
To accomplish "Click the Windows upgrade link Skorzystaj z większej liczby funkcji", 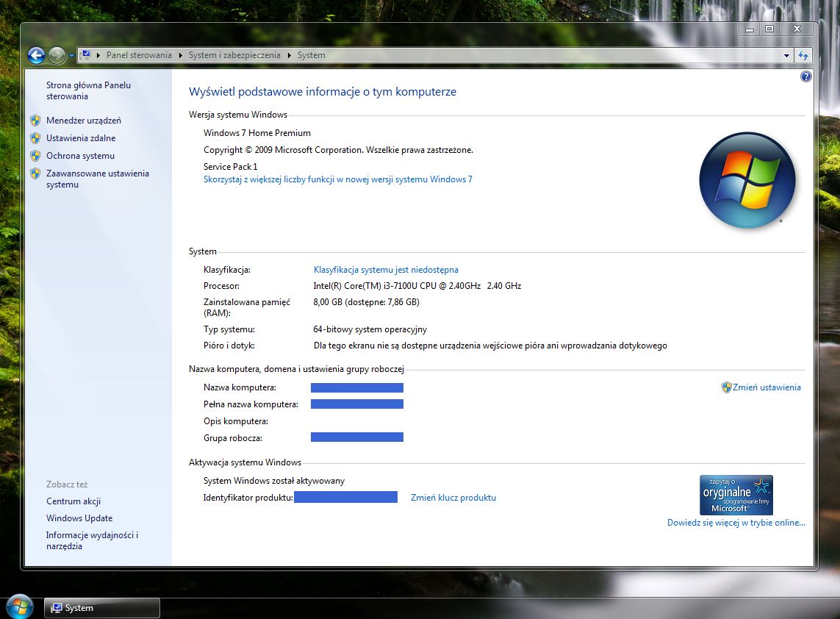I will (338, 179).
